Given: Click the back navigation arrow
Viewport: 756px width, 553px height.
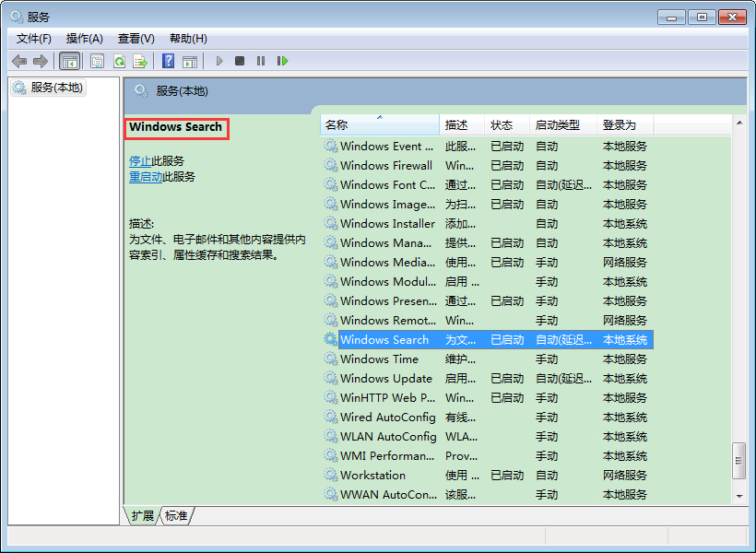Looking at the screenshot, I should [19, 61].
